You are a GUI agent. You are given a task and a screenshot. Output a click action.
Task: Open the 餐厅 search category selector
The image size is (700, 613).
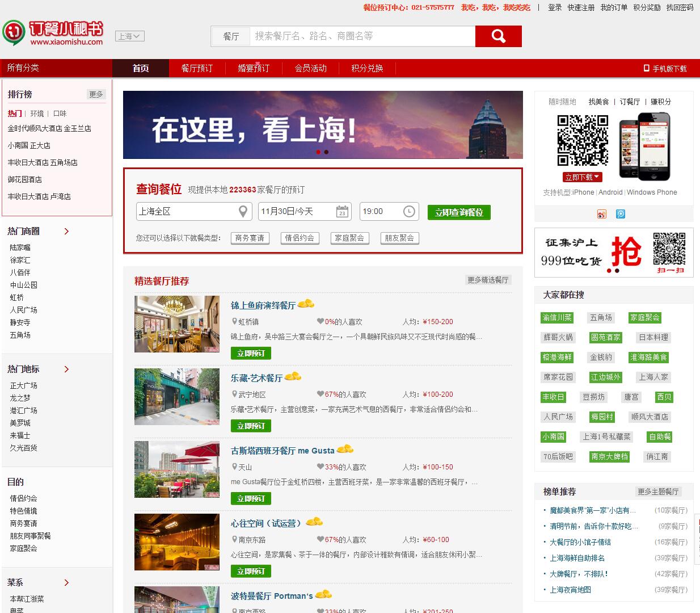[x=231, y=36]
